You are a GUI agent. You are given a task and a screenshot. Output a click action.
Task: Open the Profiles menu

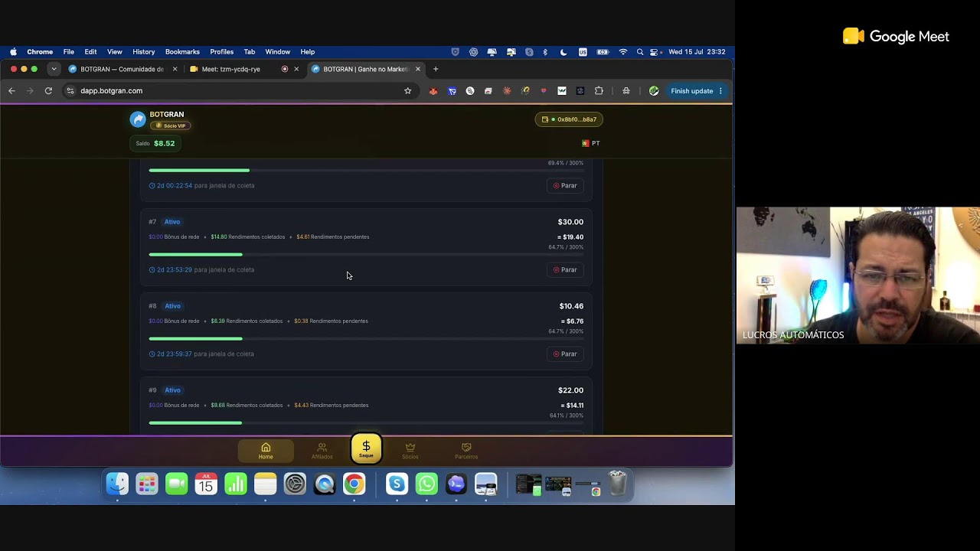(x=222, y=52)
